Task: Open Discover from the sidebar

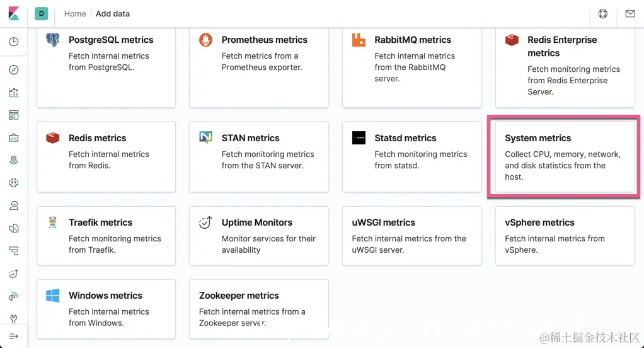Action: (14, 70)
